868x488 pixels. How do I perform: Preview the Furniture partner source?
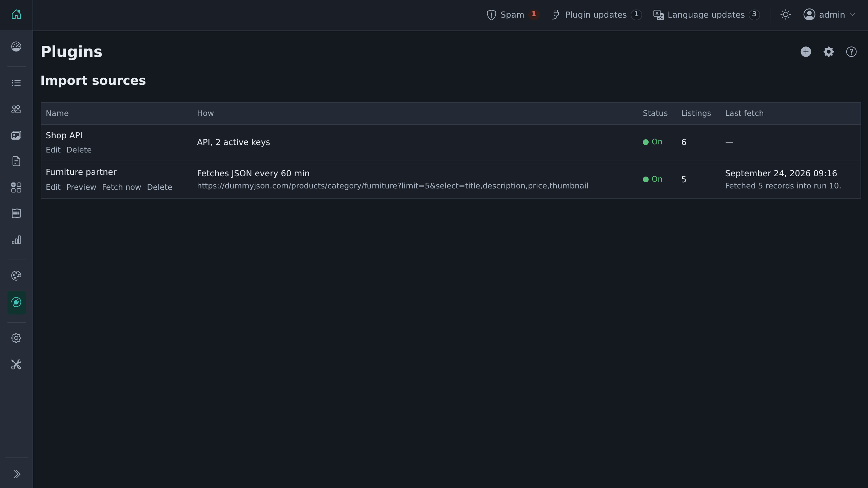[81, 187]
